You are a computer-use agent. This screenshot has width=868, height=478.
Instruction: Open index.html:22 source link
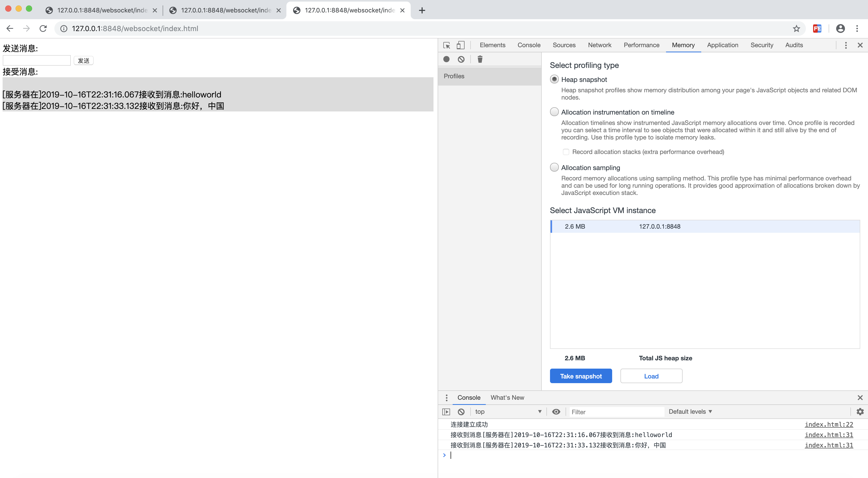(829, 425)
